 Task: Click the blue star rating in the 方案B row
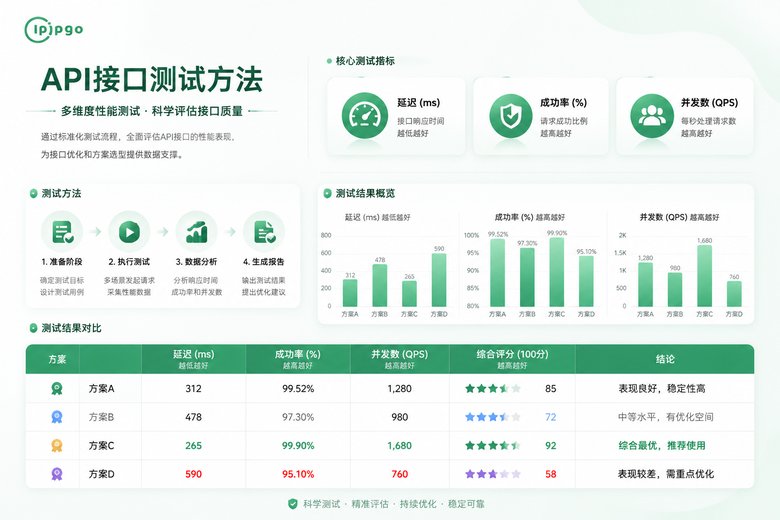point(492,417)
